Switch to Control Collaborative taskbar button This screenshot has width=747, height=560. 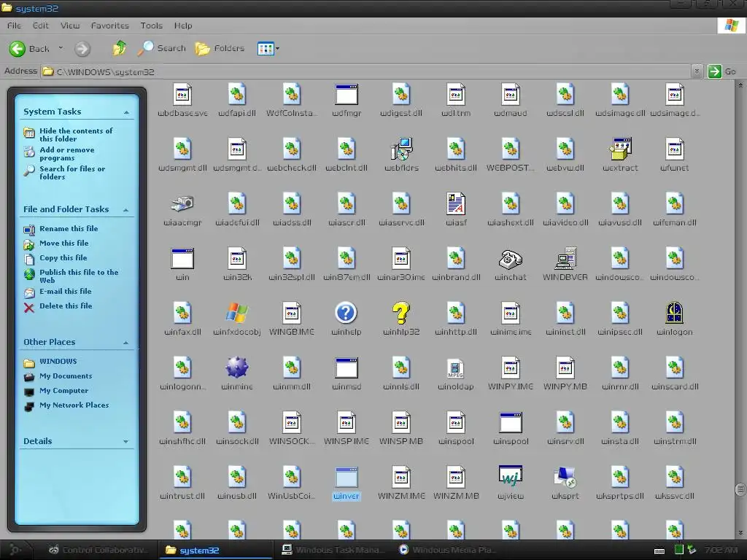pyautogui.click(x=99, y=550)
